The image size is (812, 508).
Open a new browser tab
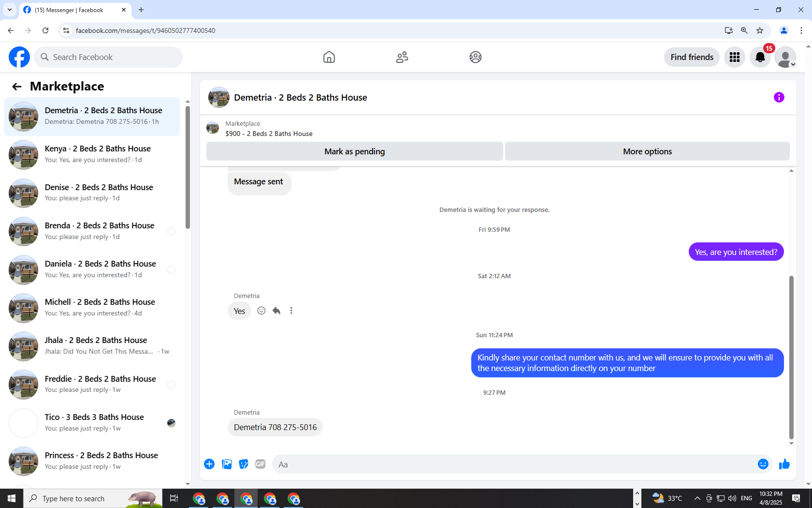[x=141, y=10]
